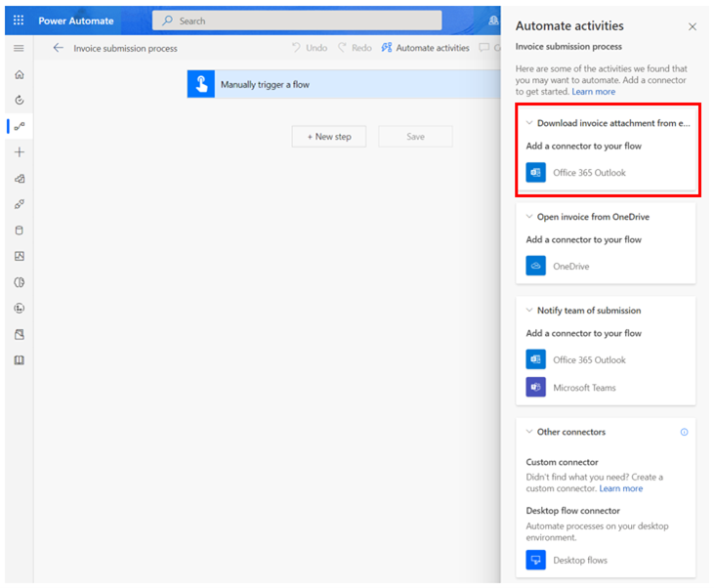Click the hand trigger icon

pyautogui.click(x=201, y=84)
